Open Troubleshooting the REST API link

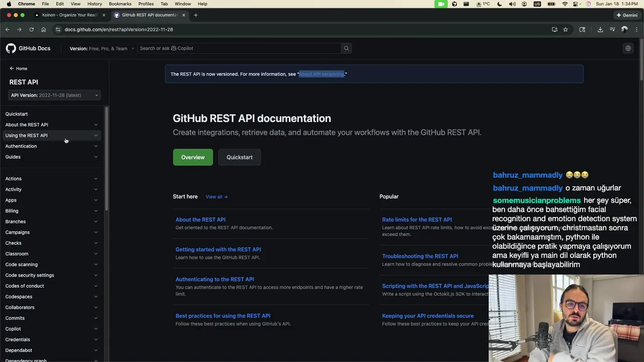click(x=420, y=256)
